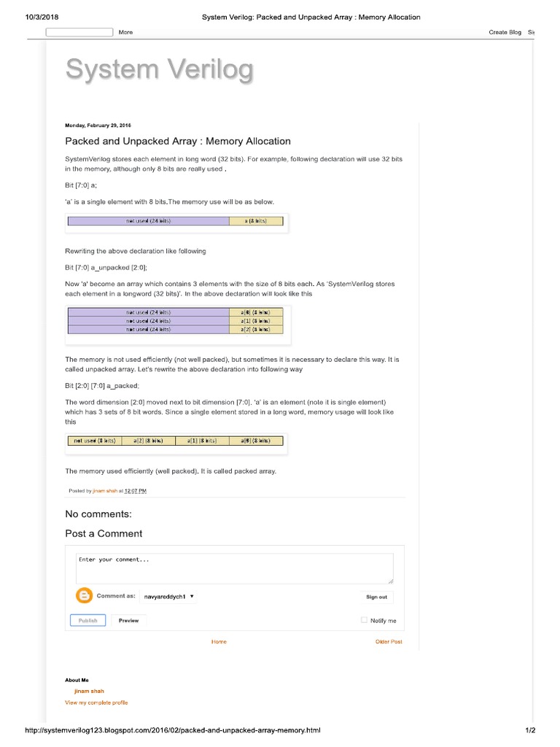Click inside the Enter your comment box

tap(234, 568)
